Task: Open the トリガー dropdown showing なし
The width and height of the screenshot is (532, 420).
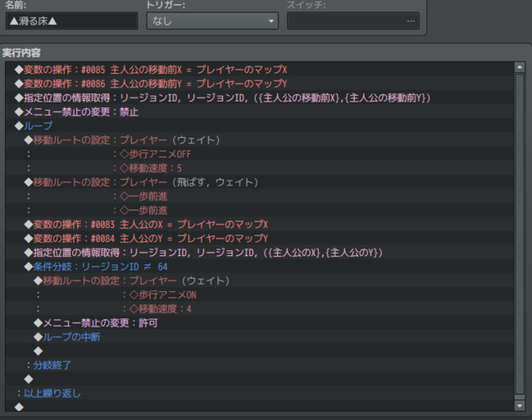Action: point(212,21)
